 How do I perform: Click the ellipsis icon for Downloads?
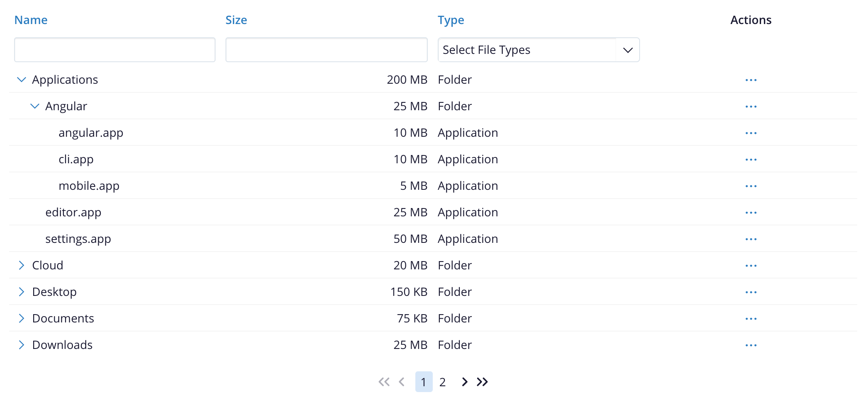click(751, 345)
